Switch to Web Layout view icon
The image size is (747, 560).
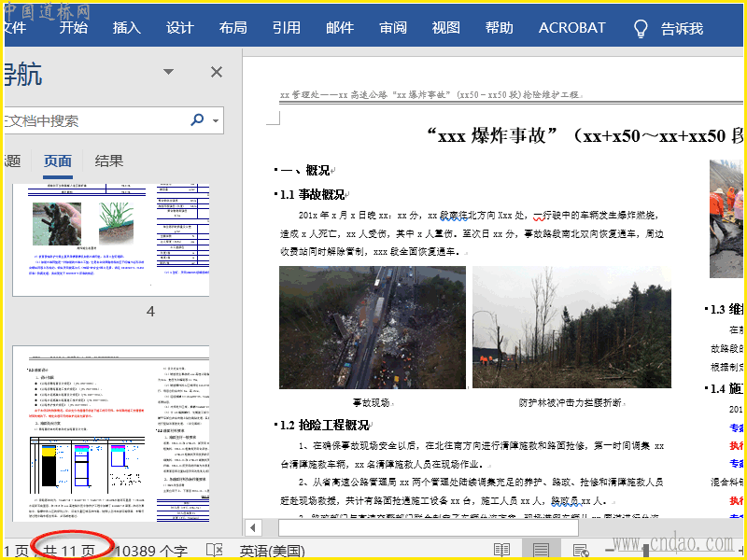tap(581, 551)
